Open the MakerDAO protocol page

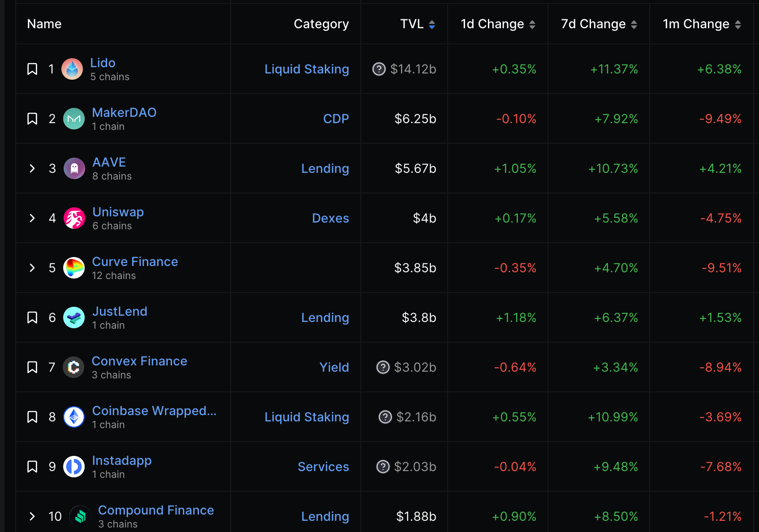124,112
